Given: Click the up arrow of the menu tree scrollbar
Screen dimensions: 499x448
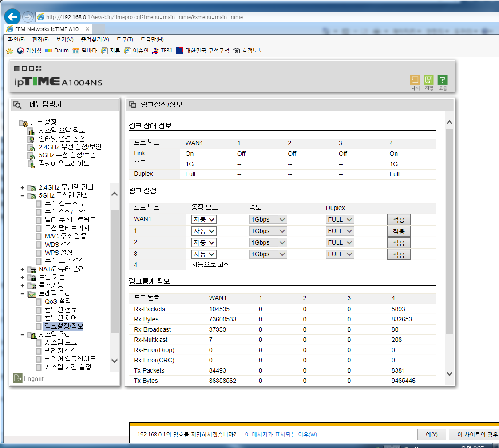Looking at the screenshot, I should click(x=115, y=194).
